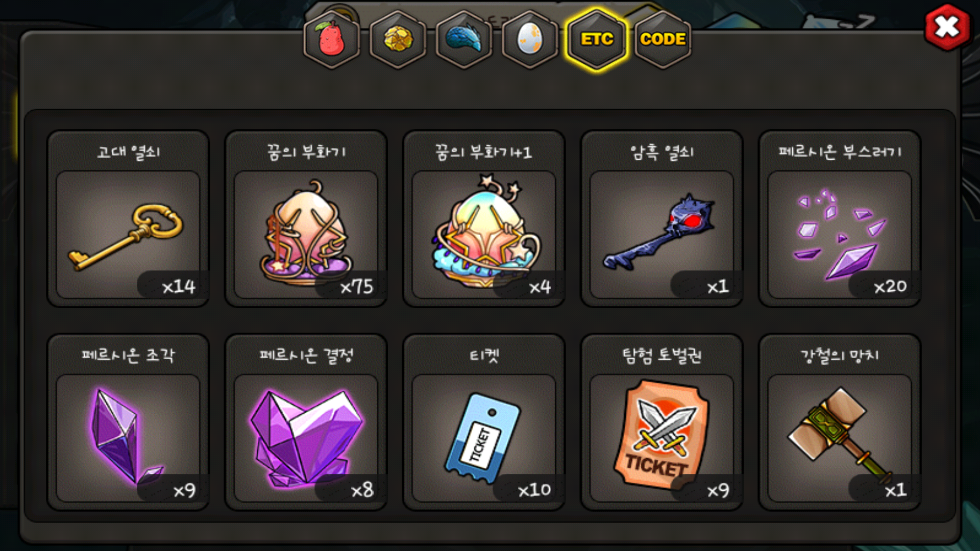Viewport: 980px width, 551px height.
Task: Open the blue dragon scale category tab
Action: coord(464,39)
